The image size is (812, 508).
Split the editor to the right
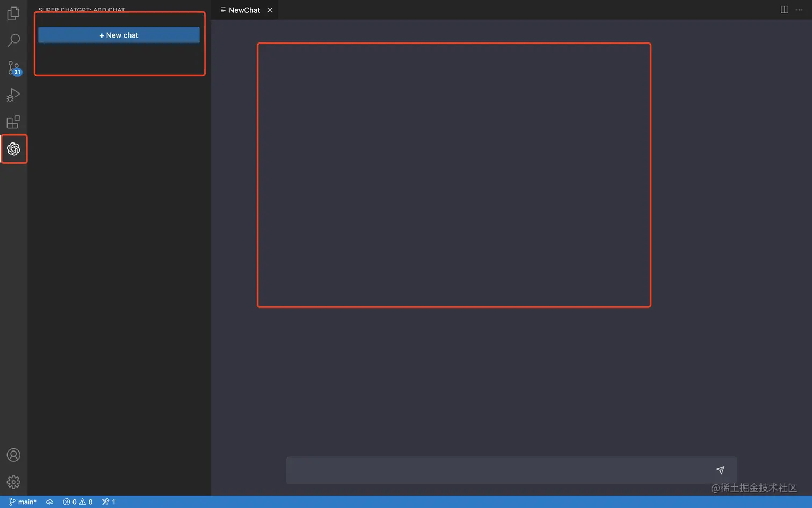coord(784,10)
